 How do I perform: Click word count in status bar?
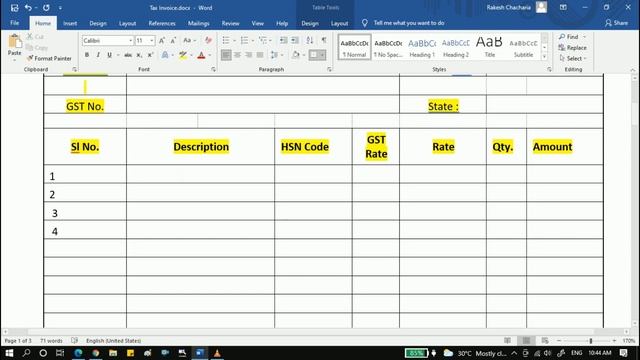pos(51,340)
